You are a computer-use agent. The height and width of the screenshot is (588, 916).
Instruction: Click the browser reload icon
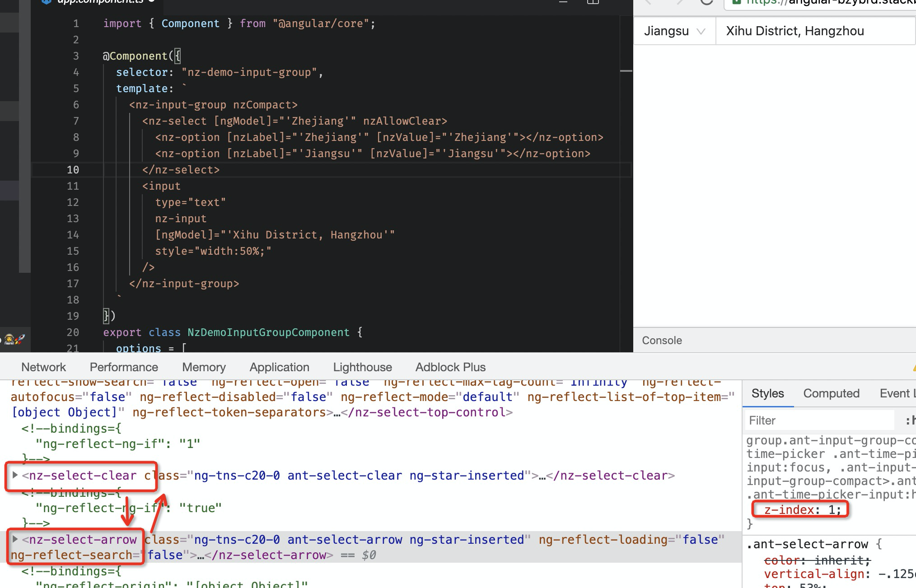706,2
